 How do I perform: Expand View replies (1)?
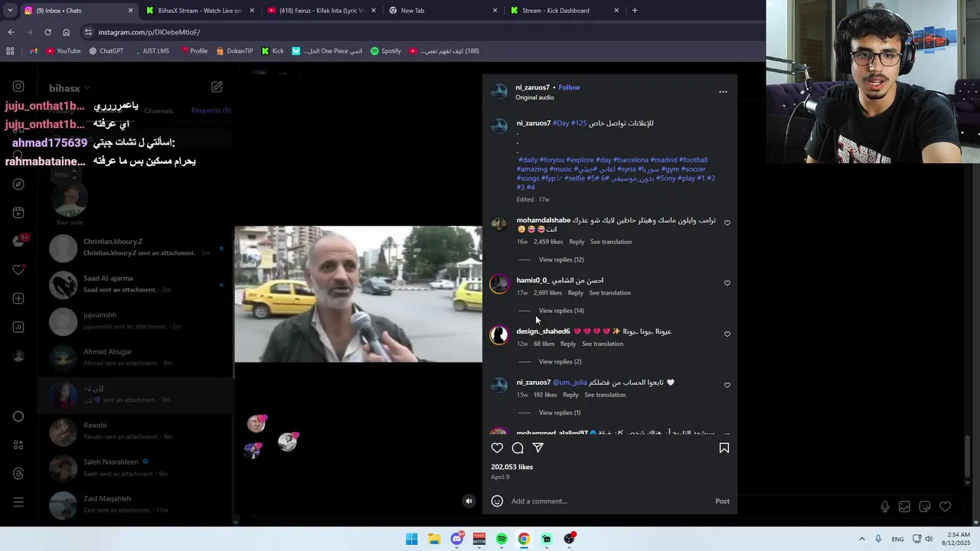pos(560,412)
